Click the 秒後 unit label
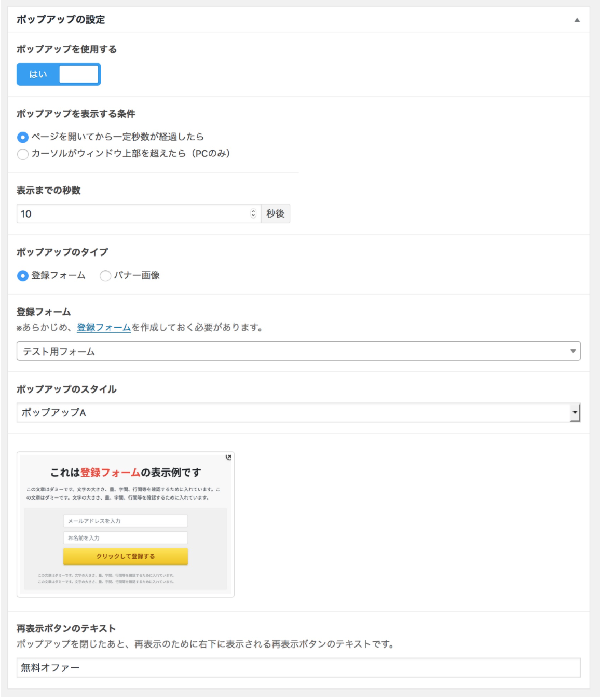This screenshot has height=700, width=600. pos(276,213)
